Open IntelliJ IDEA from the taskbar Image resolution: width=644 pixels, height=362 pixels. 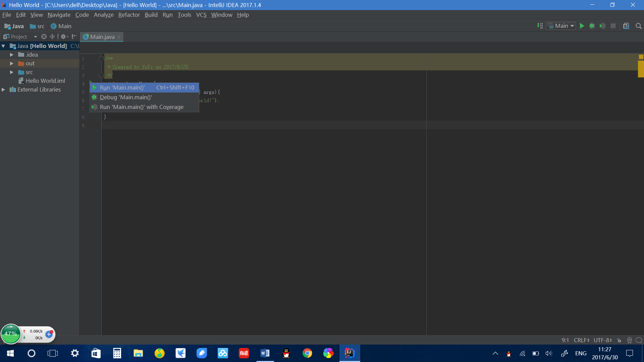[x=350, y=353]
